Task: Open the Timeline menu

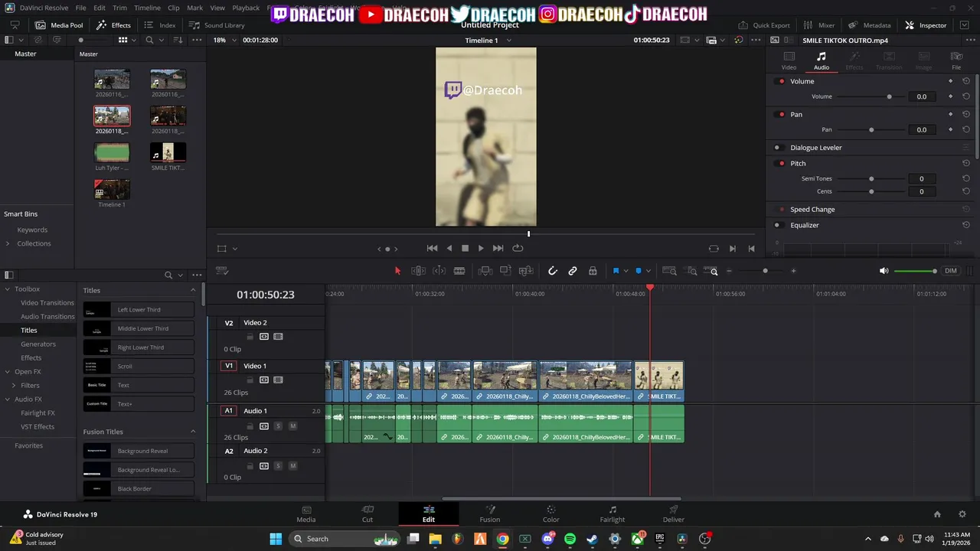Action: point(147,8)
